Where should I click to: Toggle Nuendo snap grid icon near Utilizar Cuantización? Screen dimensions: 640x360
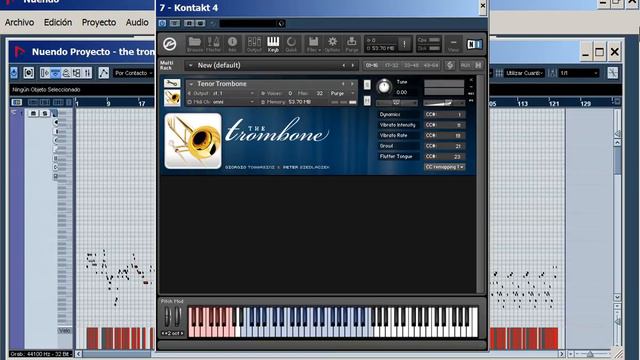(x=499, y=73)
